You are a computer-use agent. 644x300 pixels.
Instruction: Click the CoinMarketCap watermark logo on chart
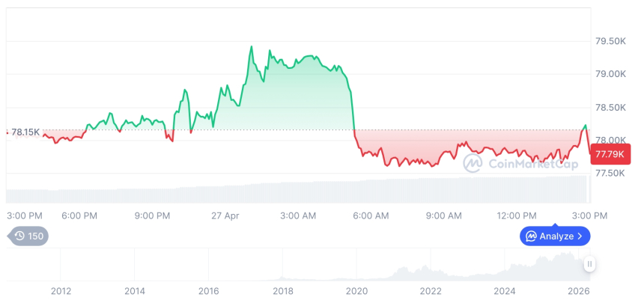(473, 163)
